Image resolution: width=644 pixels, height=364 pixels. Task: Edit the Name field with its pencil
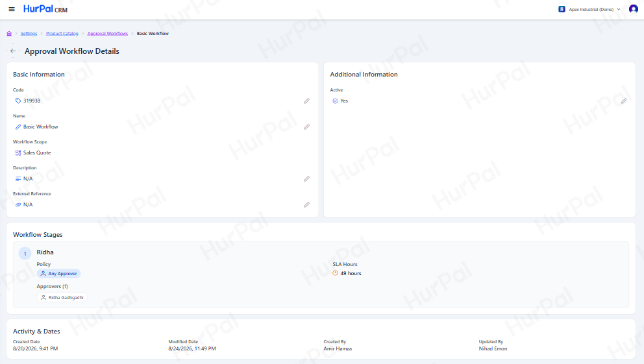click(x=307, y=127)
